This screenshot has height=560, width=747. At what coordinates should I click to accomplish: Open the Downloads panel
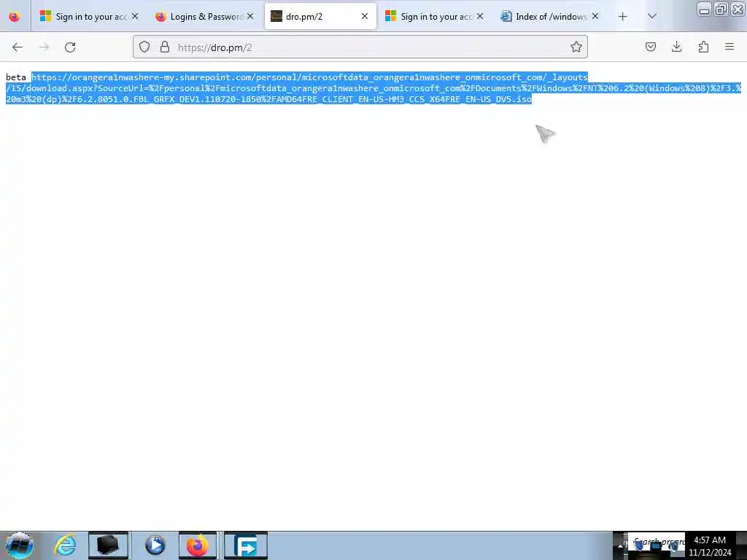(676, 47)
